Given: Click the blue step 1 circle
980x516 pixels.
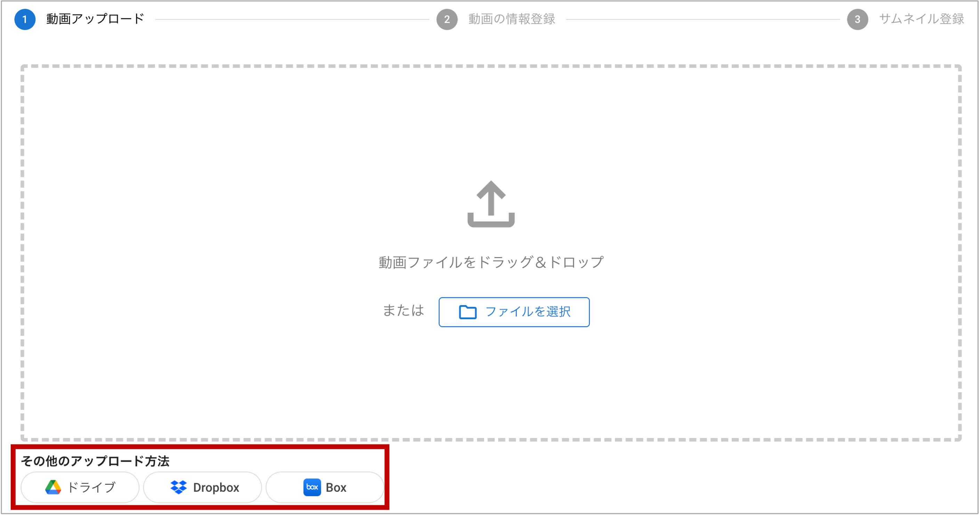Looking at the screenshot, I should click(x=25, y=19).
